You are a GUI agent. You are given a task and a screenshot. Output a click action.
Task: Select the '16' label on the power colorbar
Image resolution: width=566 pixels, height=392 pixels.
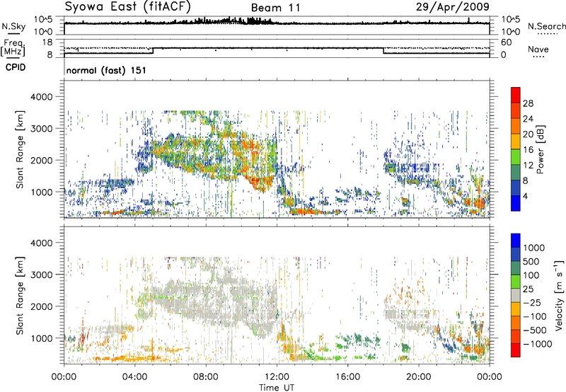[x=528, y=150]
